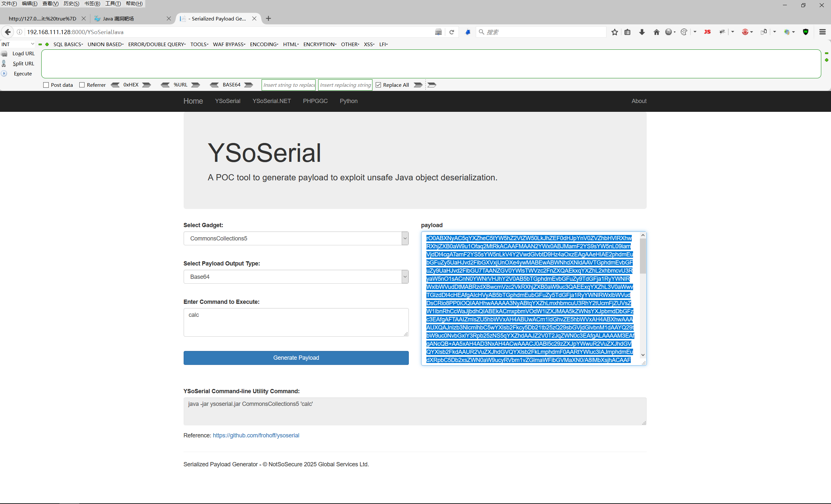Open the hamburger menu icon
The height and width of the screenshot is (504, 831).
click(822, 32)
